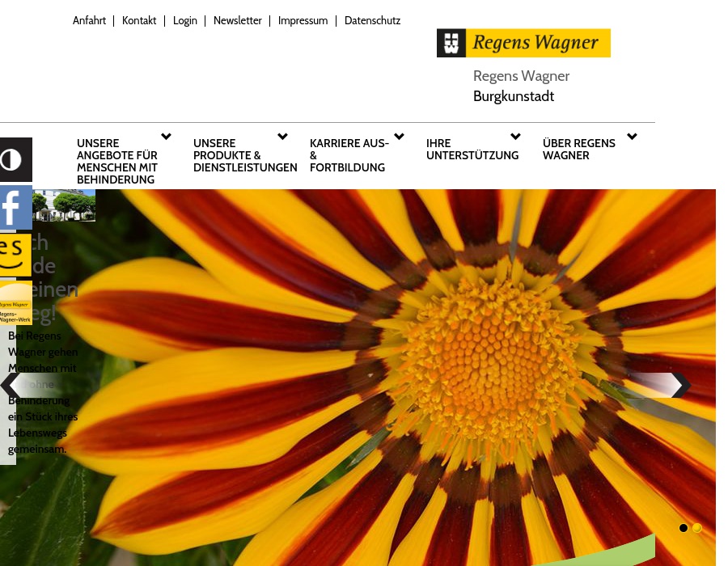728x566 pixels.
Task: Click the Newsletter link
Action: [x=237, y=21]
